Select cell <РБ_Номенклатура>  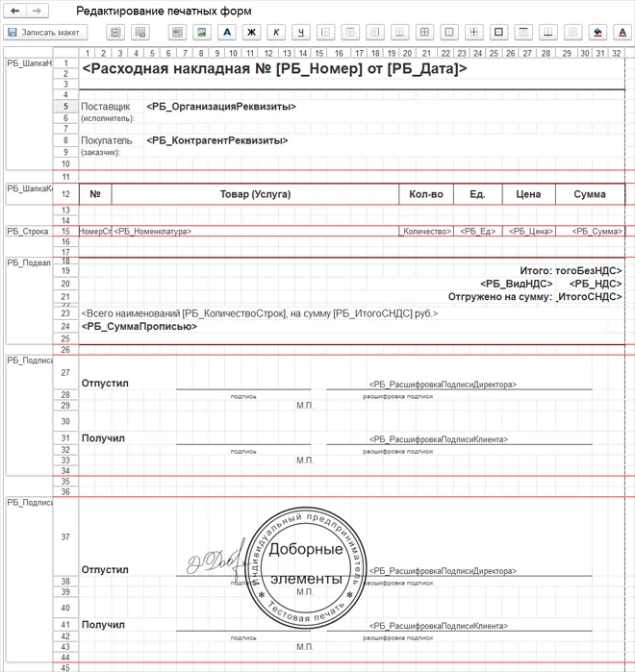(x=255, y=231)
